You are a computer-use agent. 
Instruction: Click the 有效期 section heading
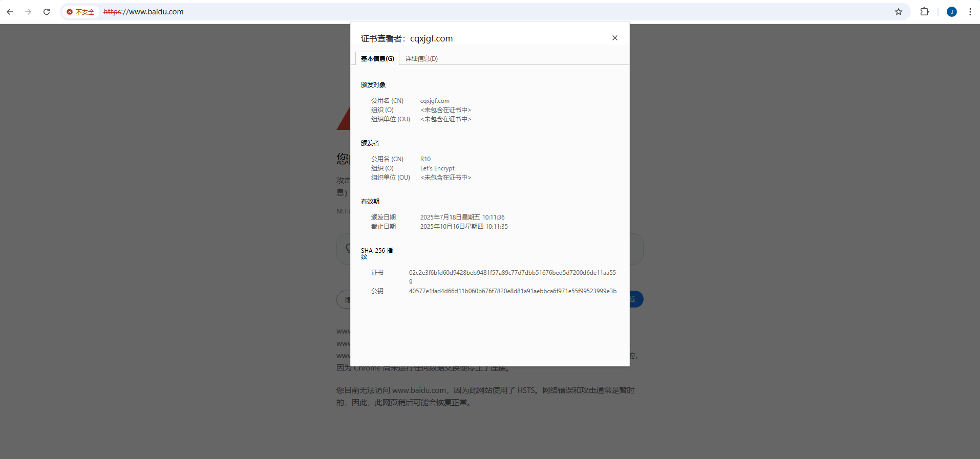pyautogui.click(x=370, y=202)
